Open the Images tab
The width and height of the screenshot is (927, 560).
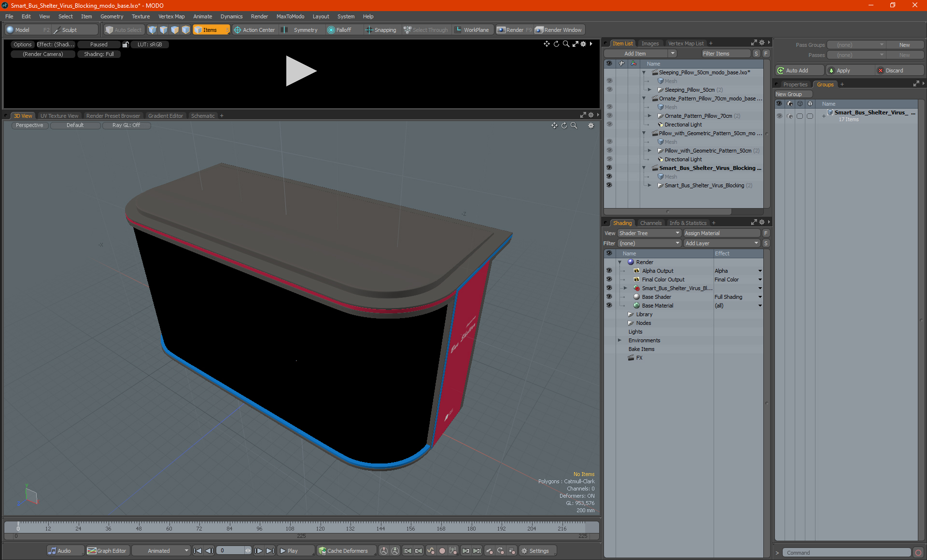coord(650,43)
